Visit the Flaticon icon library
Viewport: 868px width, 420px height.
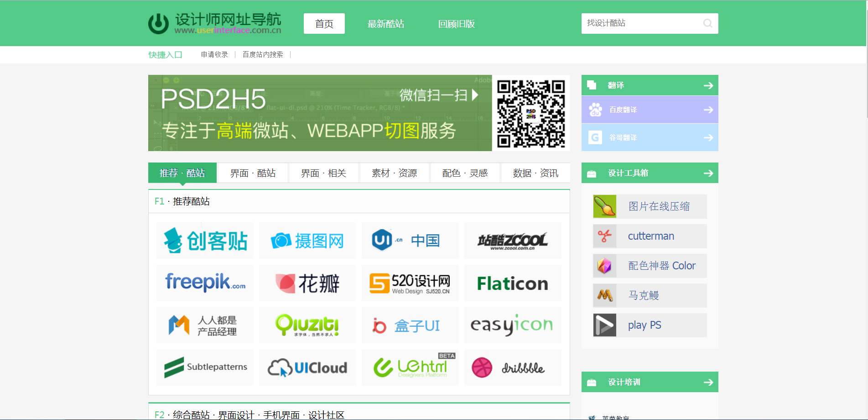point(512,283)
